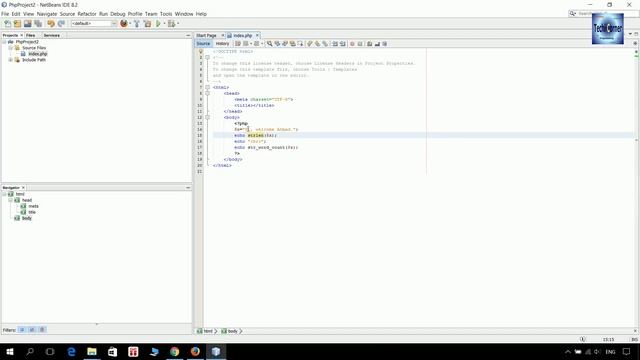Image resolution: width=640 pixels, height=360 pixels.
Task: Expand the Include Path tree node
Action: point(11,60)
